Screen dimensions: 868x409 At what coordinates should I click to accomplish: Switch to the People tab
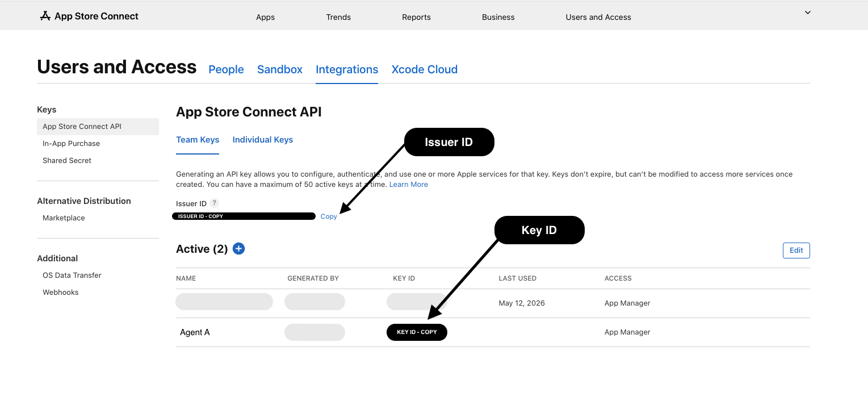tap(226, 69)
